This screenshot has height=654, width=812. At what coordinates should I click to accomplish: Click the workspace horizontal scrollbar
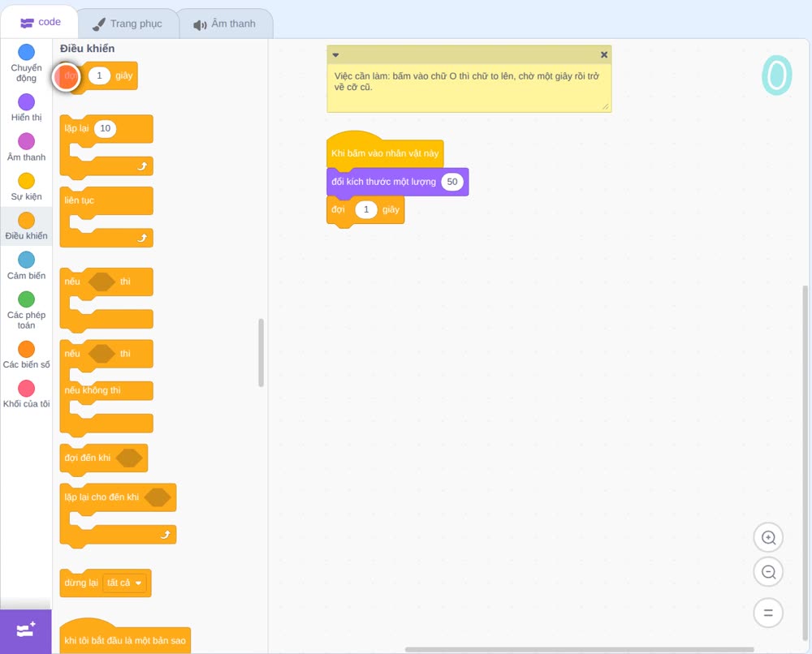pyautogui.click(x=580, y=649)
